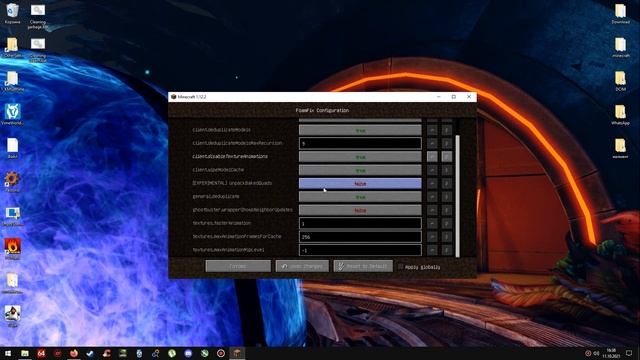Enable the Apply globally checkbox
Viewport: 640px width, 360px height.
(x=400, y=267)
